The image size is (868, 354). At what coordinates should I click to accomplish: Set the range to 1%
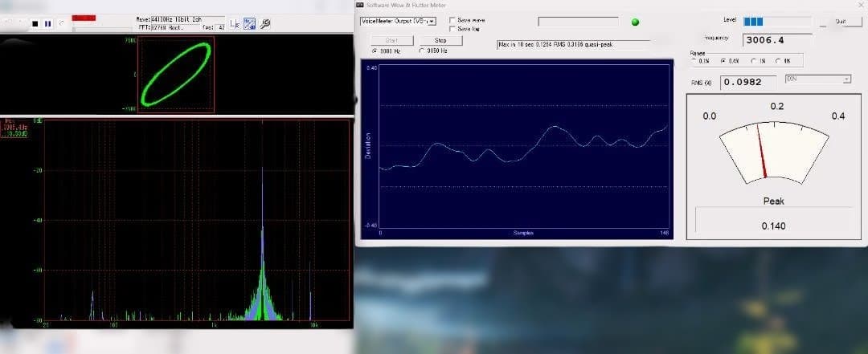(754, 60)
